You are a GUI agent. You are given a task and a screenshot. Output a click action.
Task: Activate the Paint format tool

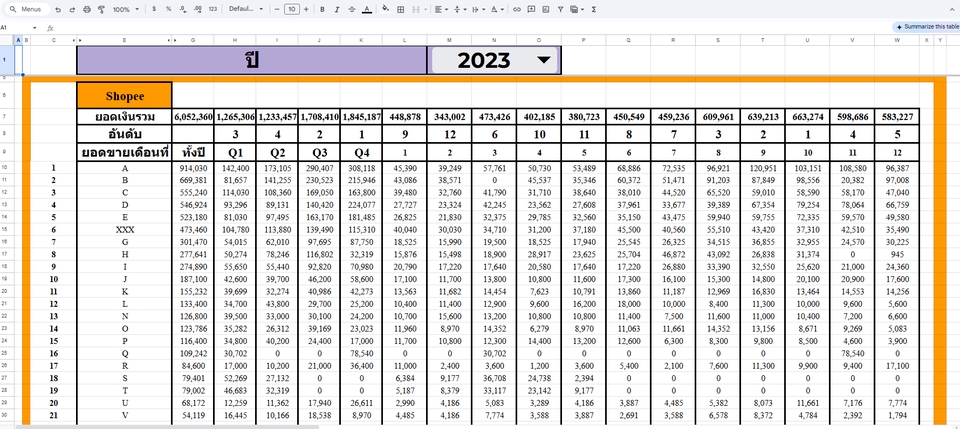100,9
